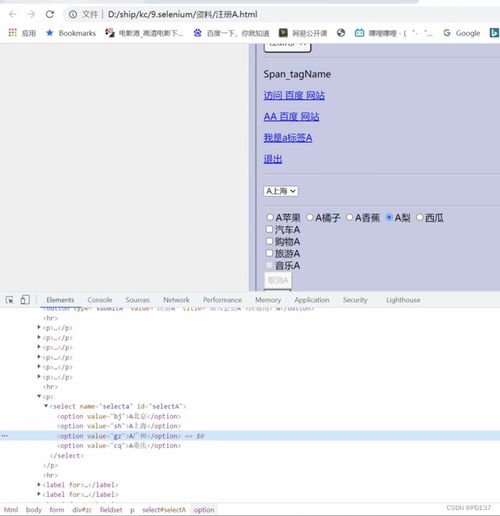Click the site info icon in address bar
The width and height of the screenshot is (500, 516).
[x=73, y=14]
